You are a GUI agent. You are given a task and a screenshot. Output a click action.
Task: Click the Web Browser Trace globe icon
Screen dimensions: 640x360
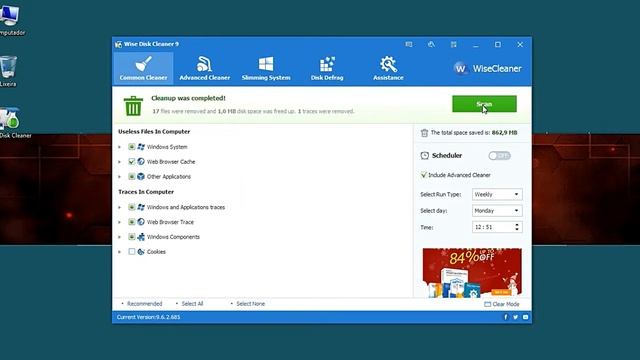pyautogui.click(x=141, y=222)
